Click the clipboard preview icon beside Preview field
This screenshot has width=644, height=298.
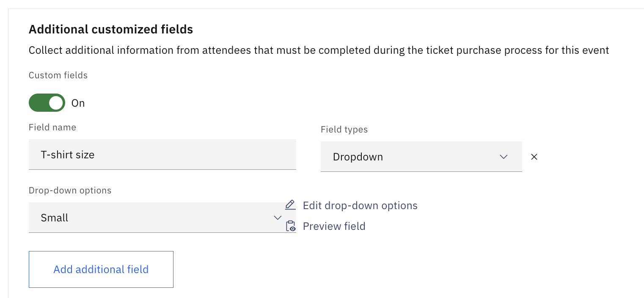(290, 226)
